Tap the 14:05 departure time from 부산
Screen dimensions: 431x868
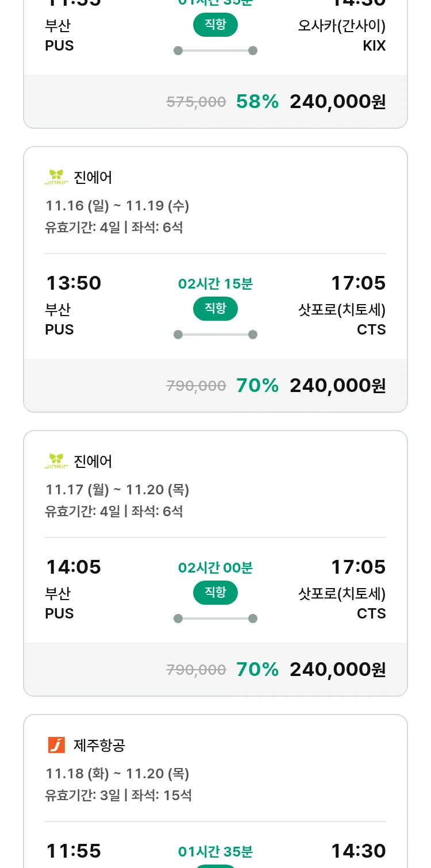pos(74,567)
